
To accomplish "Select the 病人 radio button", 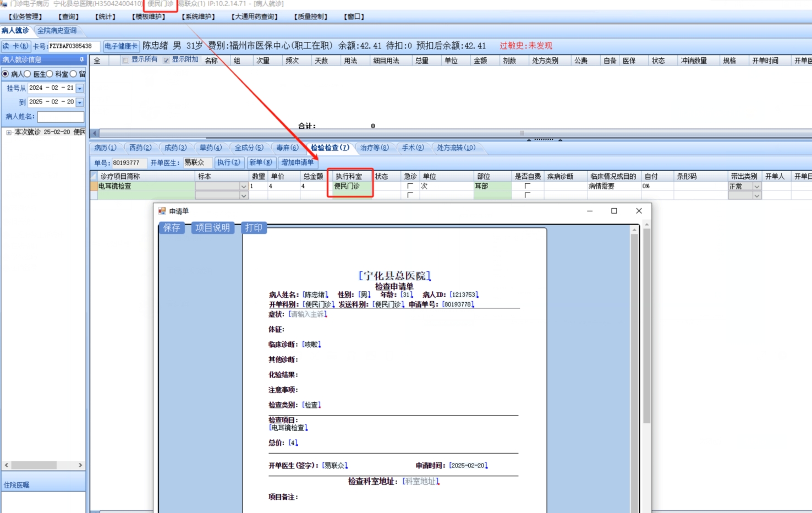I will (6, 74).
